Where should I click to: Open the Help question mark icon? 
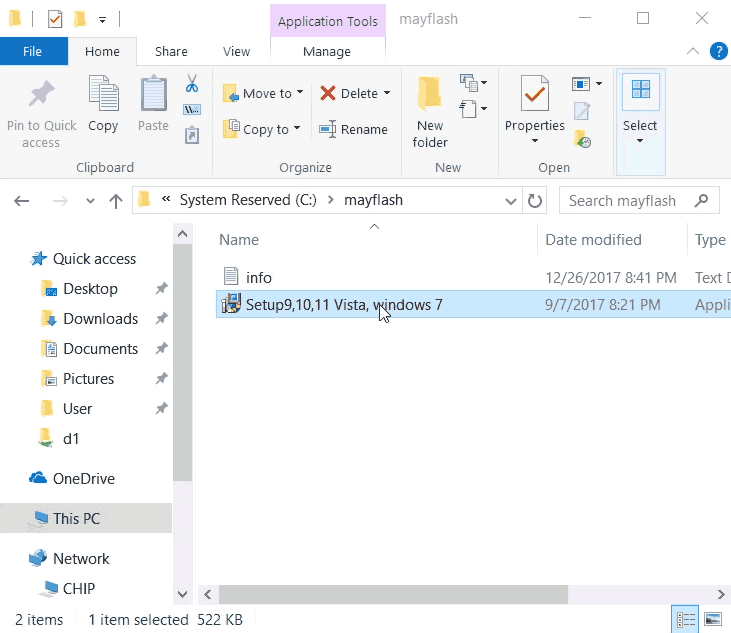718,51
